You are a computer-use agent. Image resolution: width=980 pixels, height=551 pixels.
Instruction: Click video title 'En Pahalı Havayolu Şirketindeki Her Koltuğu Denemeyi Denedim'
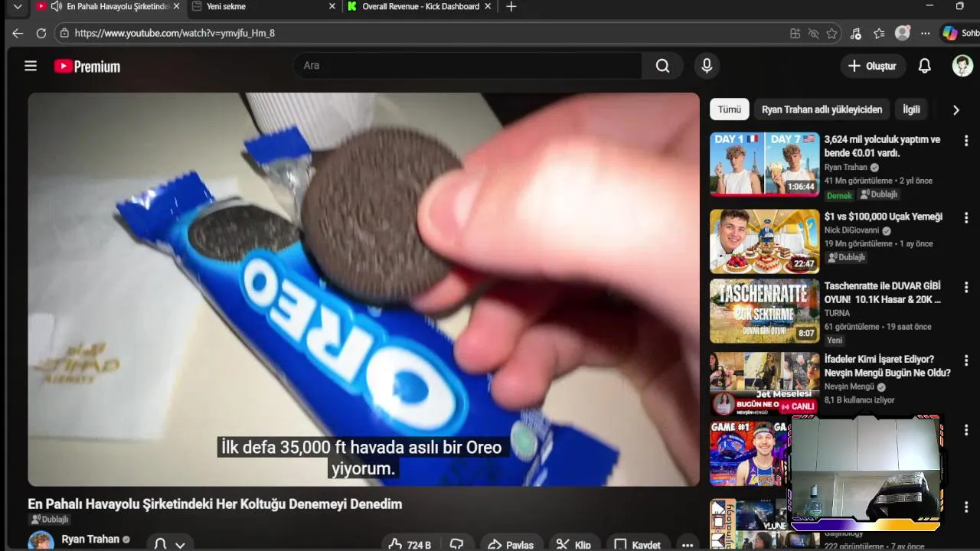[x=215, y=504]
